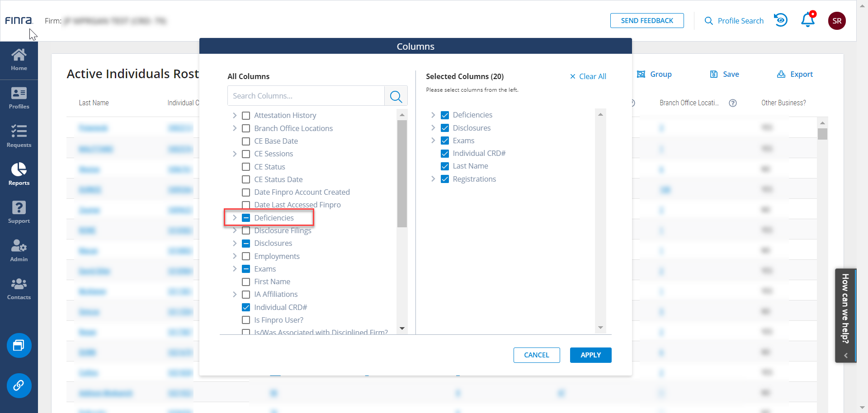Click the search magnifier in All Columns
Image resolution: width=868 pixels, height=413 pixels.
396,96
